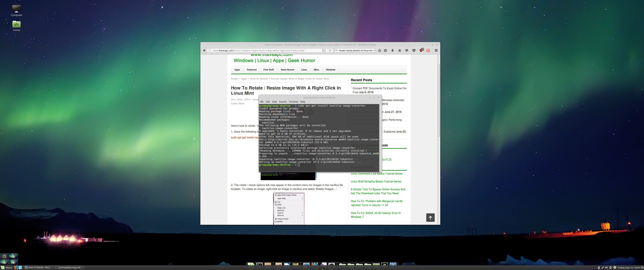The image size is (644, 270).
Task: Open Help menu in terminal window
Action: tap(303, 102)
